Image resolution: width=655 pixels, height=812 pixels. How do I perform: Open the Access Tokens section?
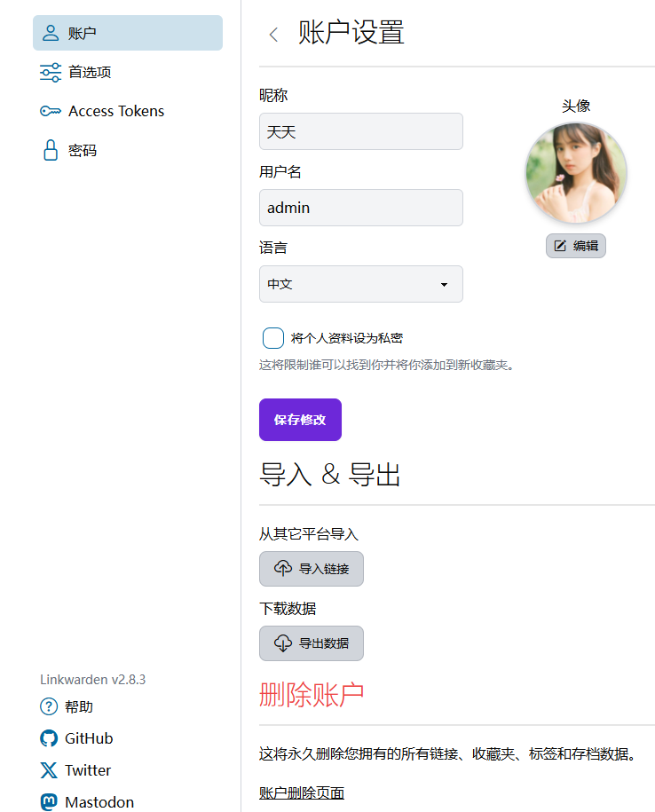point(128,111)
